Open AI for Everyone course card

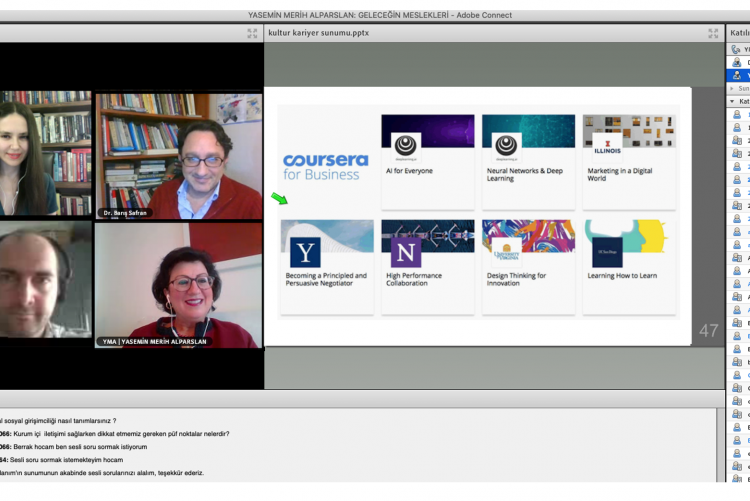click(x=427, y=160)
